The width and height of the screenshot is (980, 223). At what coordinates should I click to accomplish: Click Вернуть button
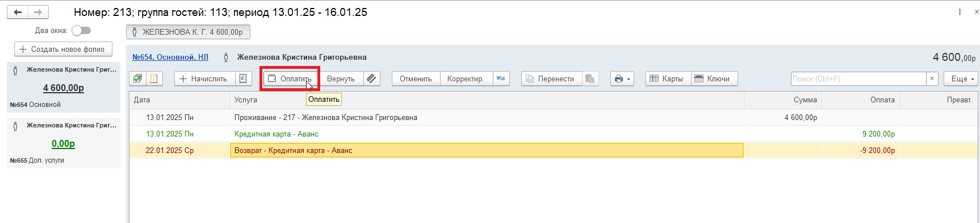pyautogui.click(x=341, y=79)
